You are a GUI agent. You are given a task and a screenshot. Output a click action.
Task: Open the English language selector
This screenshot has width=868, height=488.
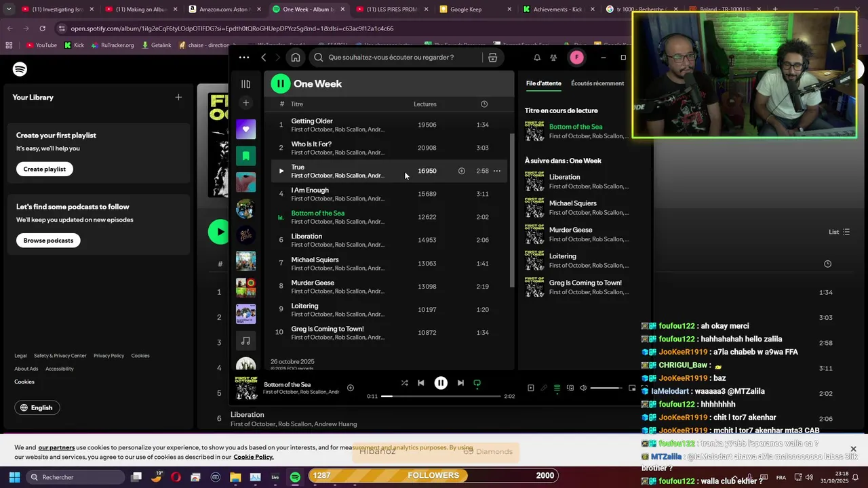[37, 407]
